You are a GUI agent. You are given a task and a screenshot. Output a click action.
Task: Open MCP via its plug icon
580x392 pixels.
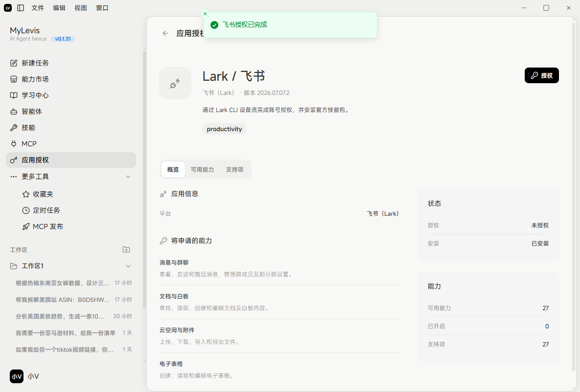click(14, 144)
